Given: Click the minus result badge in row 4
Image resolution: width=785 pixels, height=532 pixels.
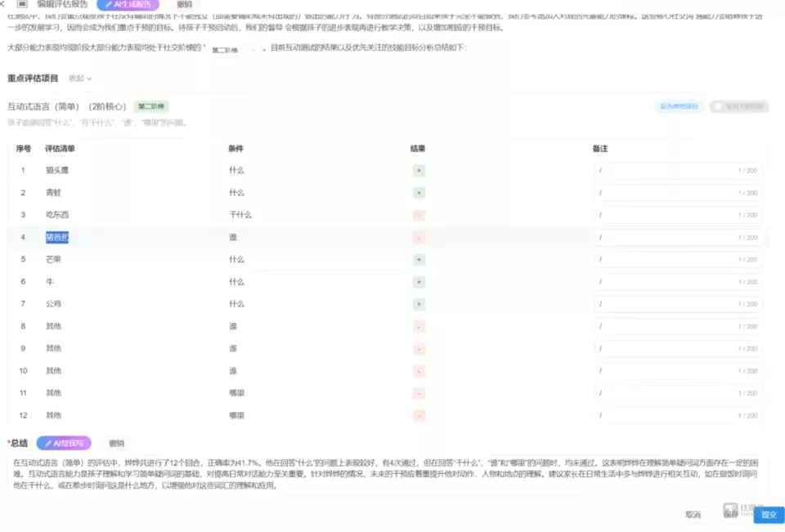Looking at the screenshot, I should (419, 237).
